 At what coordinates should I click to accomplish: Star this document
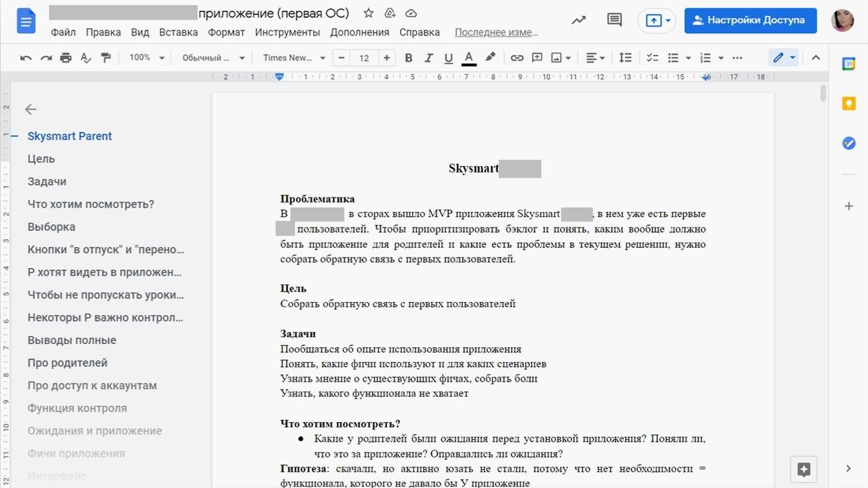point(369,14)
